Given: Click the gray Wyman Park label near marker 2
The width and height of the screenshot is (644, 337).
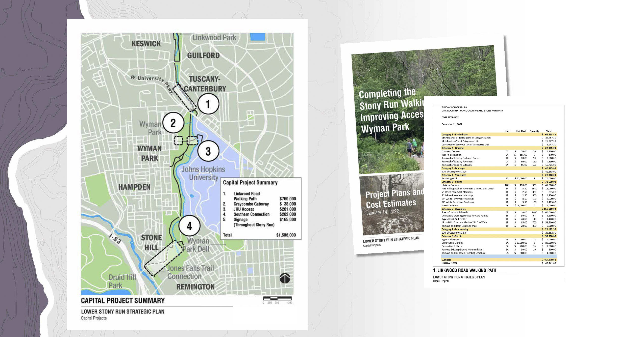Looking at the screenshot, I should pyautogui.click(x=151, y=128).
